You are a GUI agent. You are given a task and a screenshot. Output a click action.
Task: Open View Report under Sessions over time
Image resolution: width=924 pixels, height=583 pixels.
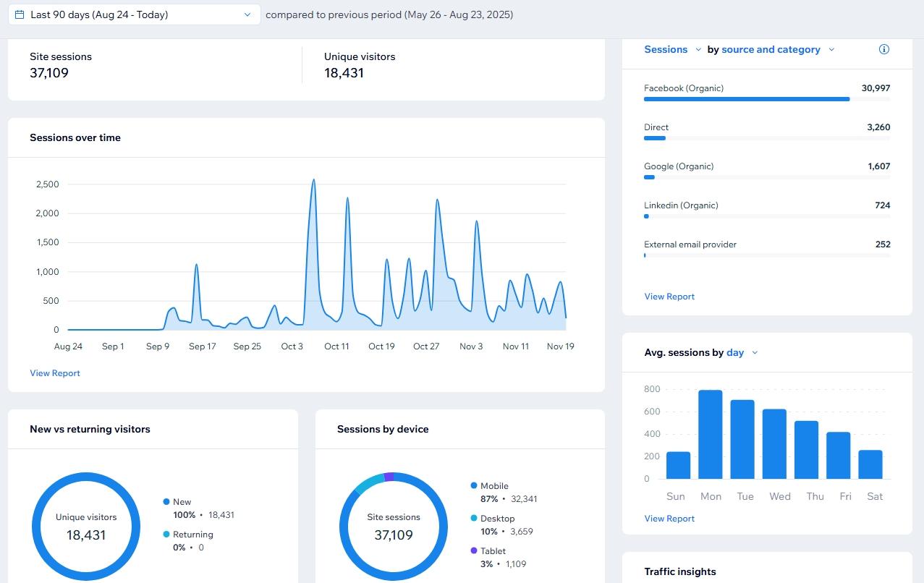click(x=55, y=373)
